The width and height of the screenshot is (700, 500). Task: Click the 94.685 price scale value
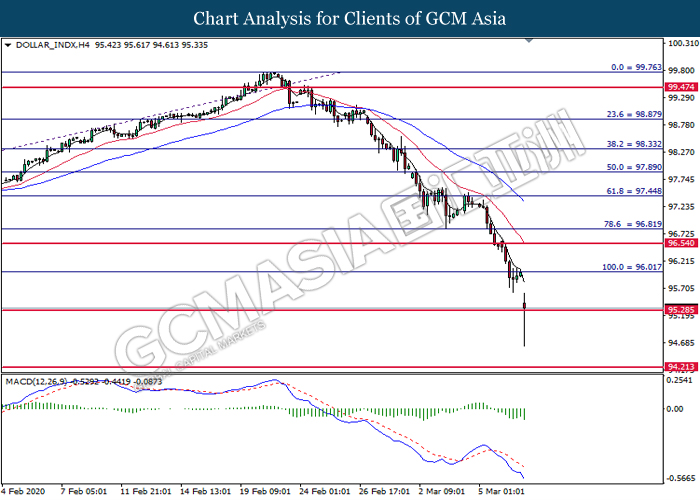coord(681,343)
